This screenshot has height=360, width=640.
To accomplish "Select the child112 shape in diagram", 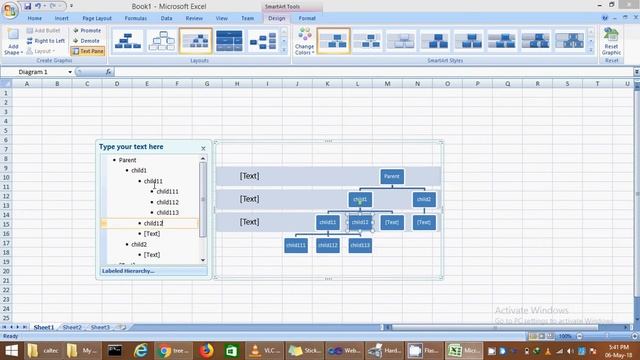I will [x=328, y=245].
